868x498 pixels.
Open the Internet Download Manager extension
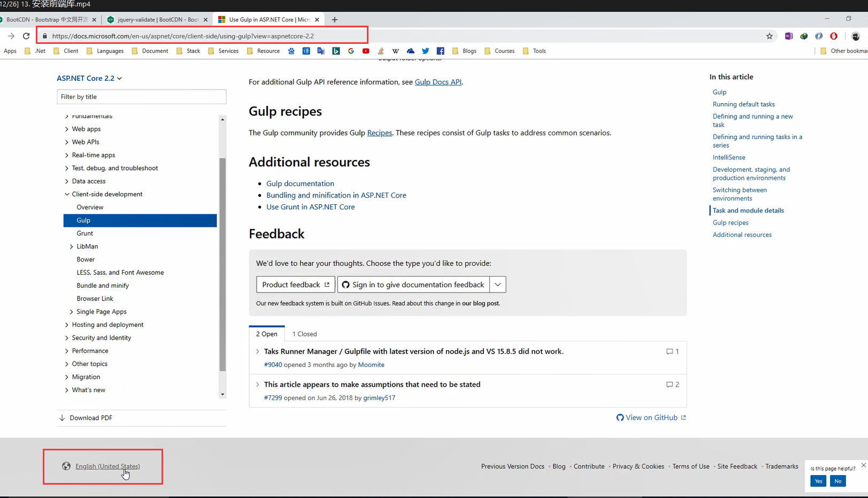pos(804,36)
